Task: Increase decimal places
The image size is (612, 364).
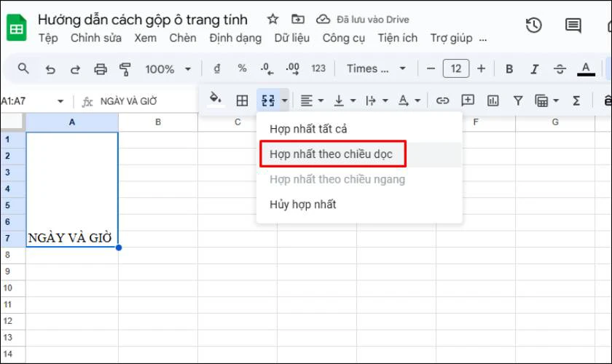Action: 292,68
